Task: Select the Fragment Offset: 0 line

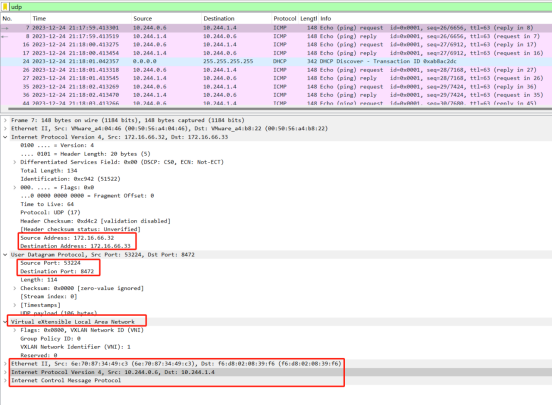Action: click(x=87, y=196)
